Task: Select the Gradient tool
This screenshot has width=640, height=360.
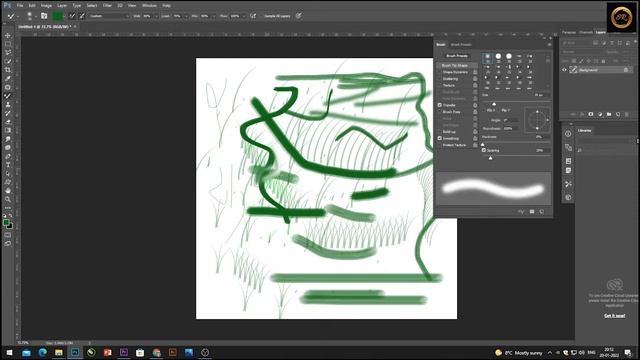Action: 8,130
